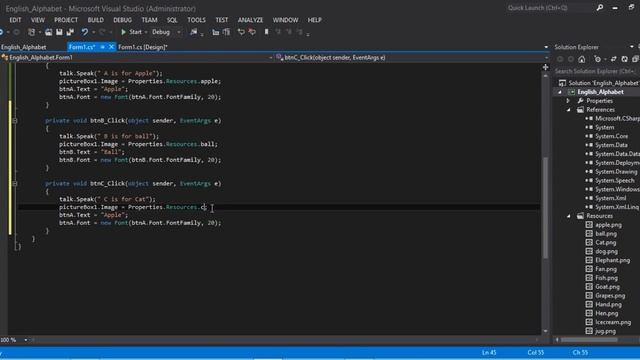The height and width of the screenshot is (360, 640).
Task: Collapse the English_Alphabet project node
Action: 560,92
